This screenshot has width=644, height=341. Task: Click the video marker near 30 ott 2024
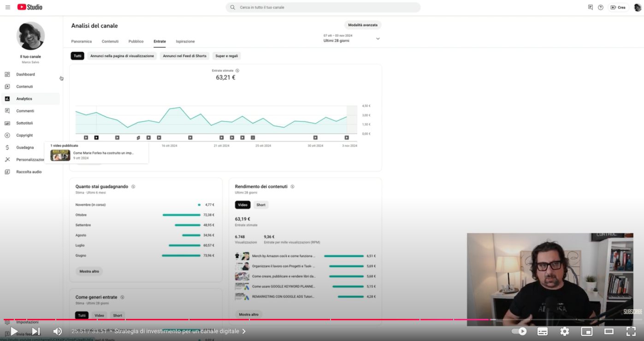(315, 137)
